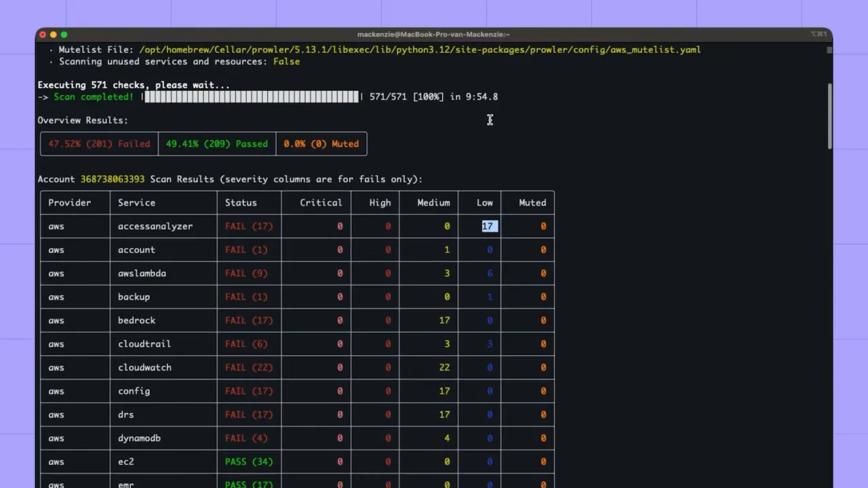Click the yellow minimize button in titlebar
This screenshot has height=488, width=868.
click(53, 35)
